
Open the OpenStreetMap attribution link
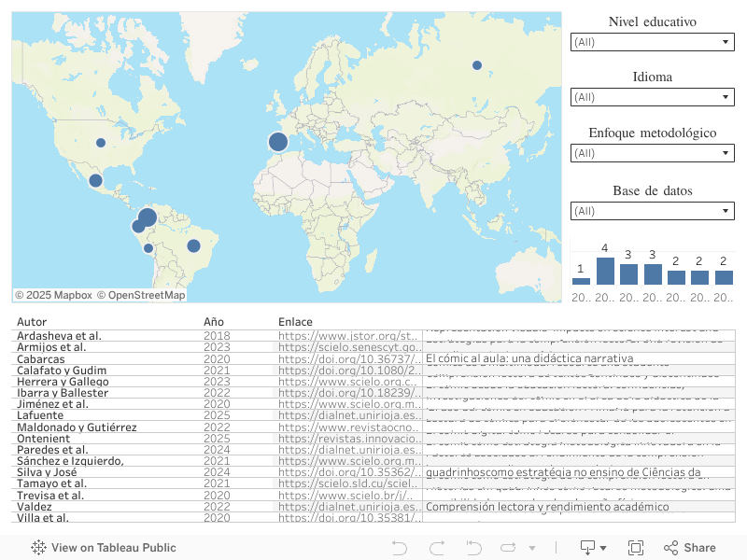pos(142,295)
